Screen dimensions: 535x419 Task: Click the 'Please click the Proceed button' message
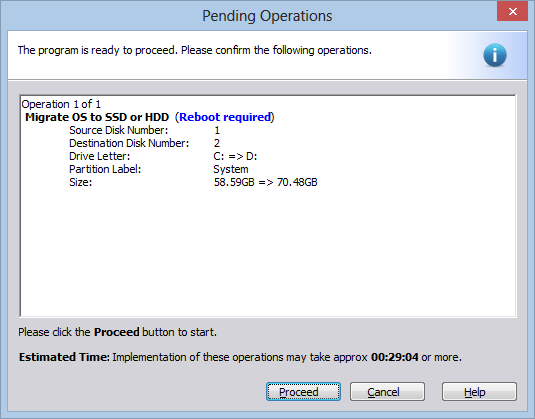(x=117, y=332)
